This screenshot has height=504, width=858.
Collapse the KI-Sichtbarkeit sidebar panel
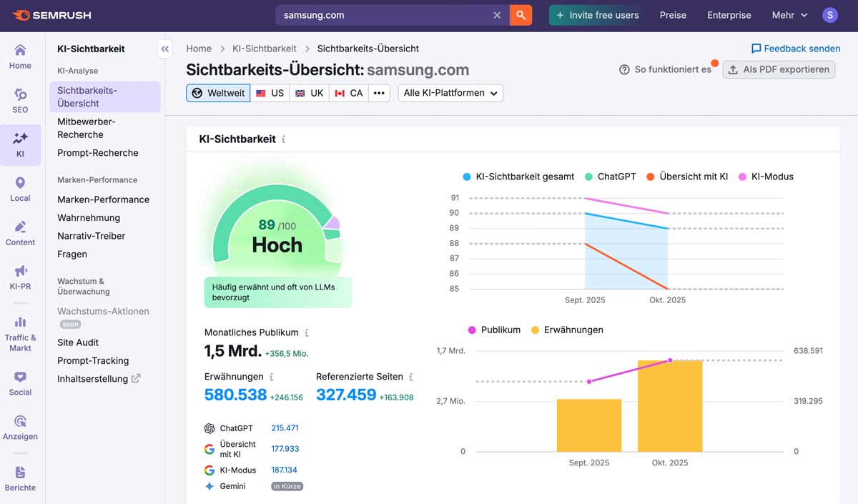click(164, 49)
